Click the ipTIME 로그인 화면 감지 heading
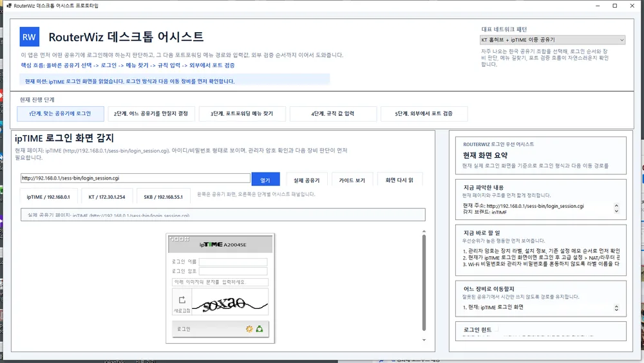The image size is (644, 363). [x=64, y=138]
